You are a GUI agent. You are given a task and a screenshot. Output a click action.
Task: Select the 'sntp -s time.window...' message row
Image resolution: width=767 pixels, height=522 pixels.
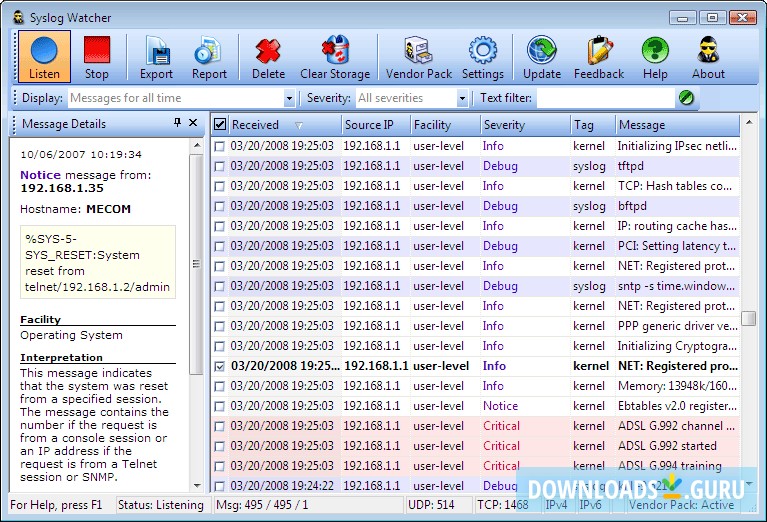coord(475,286)
